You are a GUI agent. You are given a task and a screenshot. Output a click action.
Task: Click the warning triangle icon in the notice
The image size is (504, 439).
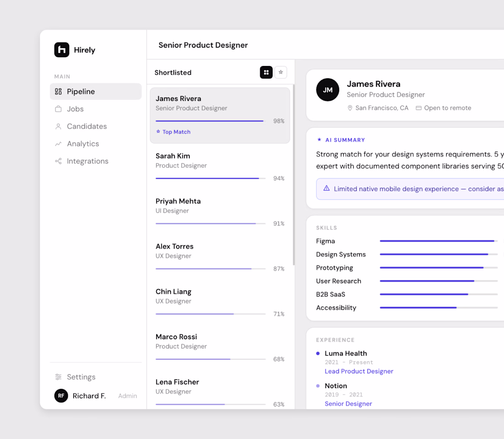click(327, 188)
